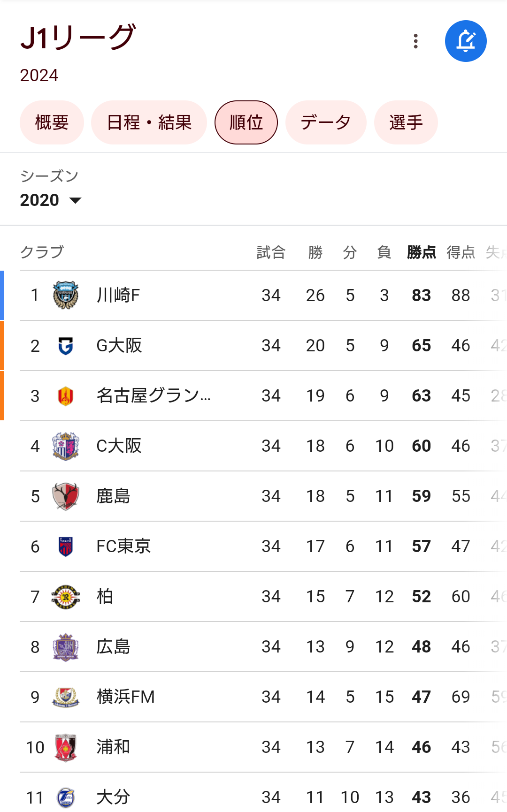Open the 大分 team row

point(263,792)
